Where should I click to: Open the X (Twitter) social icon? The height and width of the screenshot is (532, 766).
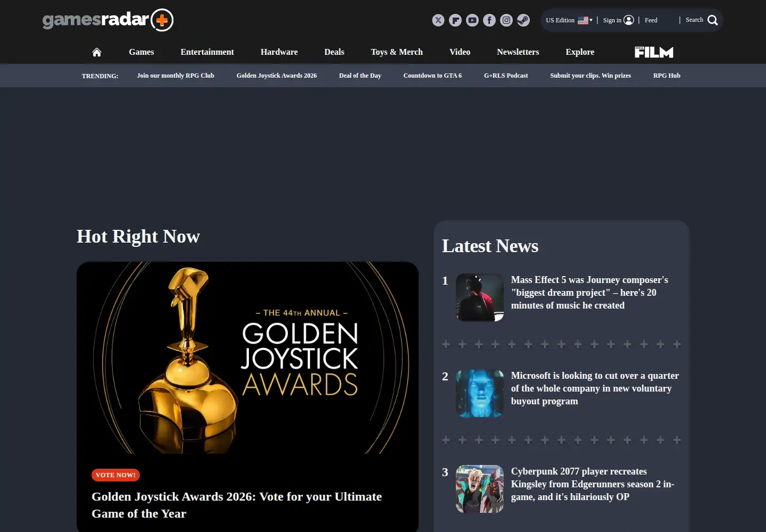438,20
